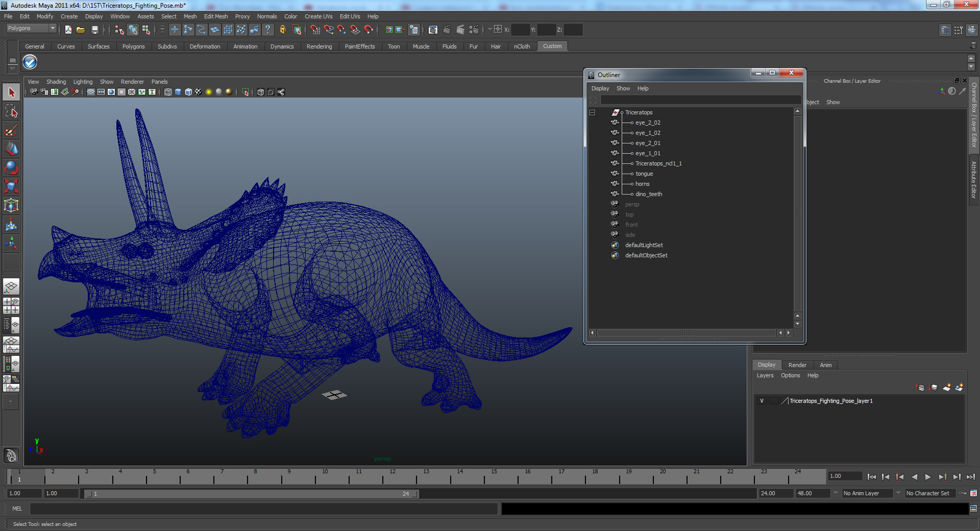The width and height of the screenshot is (980, 531).
Task: Click the Snap to curves magnet icon
Action: click(x=329, y=30)
